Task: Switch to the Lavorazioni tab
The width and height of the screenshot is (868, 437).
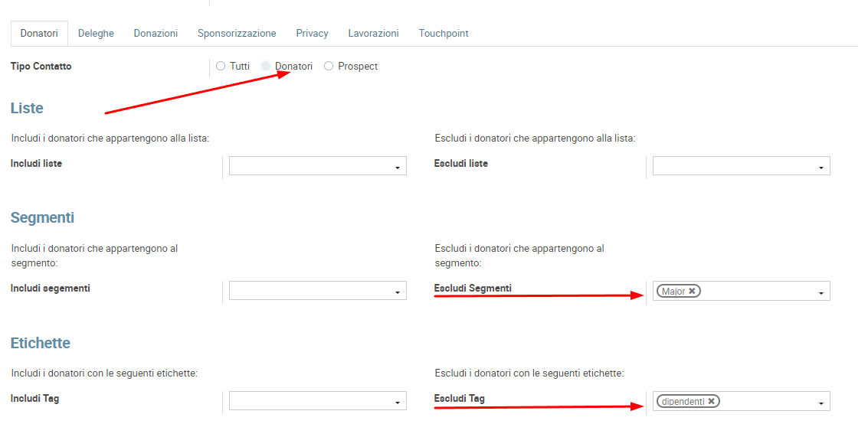Action: tap(373, 34)
